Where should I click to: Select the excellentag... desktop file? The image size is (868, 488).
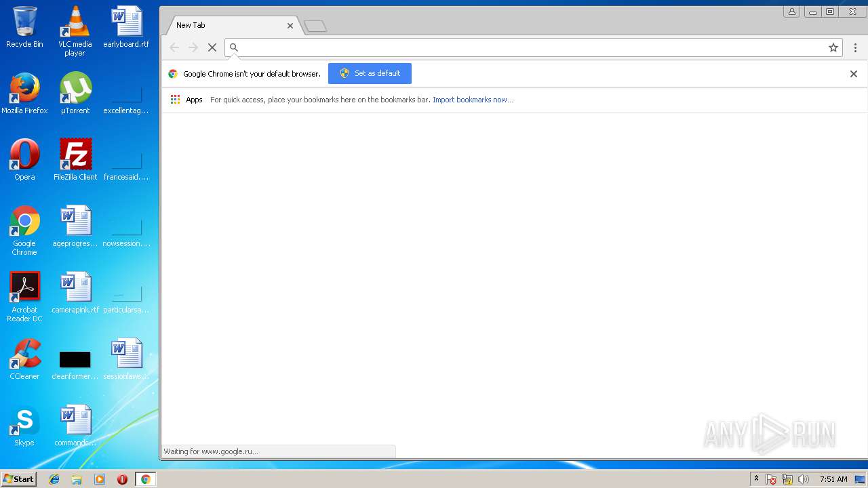[x=126, y=99]
